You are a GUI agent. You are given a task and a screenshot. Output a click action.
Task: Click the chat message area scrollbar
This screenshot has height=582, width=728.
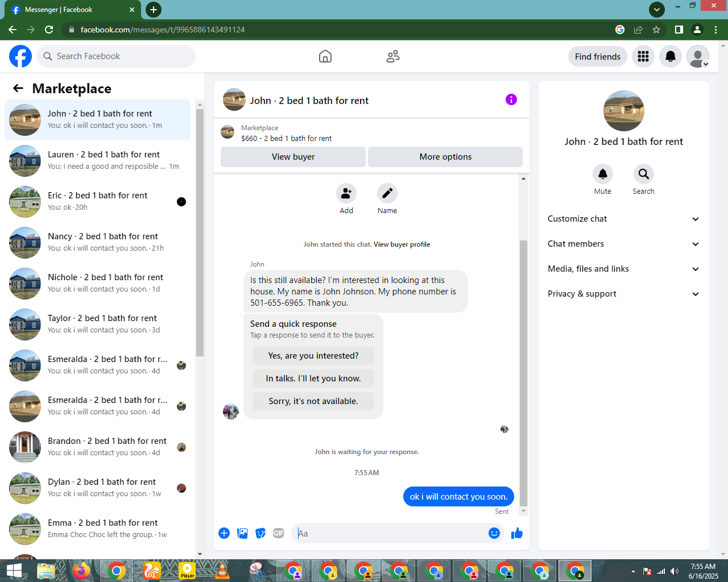coord(523,372)
